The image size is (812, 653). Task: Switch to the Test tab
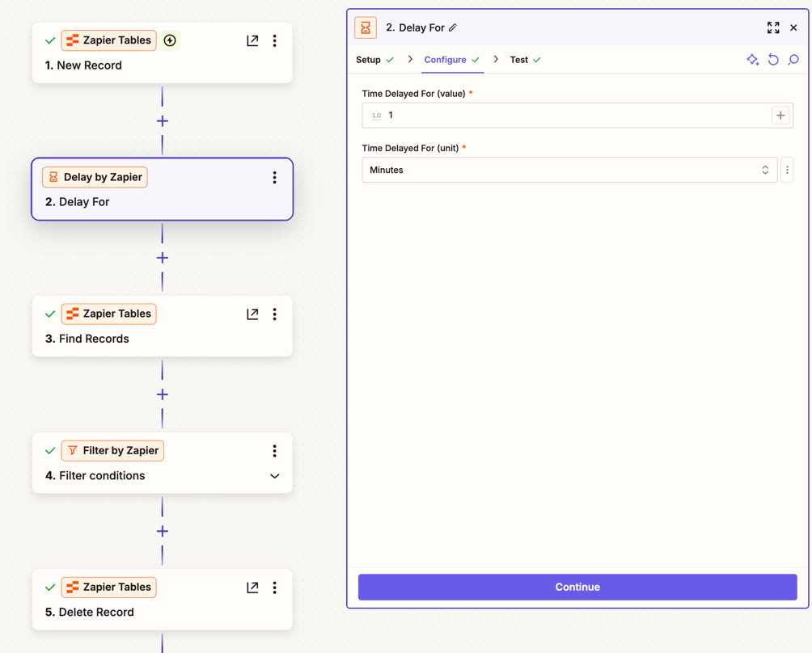(x=525, y=60)
